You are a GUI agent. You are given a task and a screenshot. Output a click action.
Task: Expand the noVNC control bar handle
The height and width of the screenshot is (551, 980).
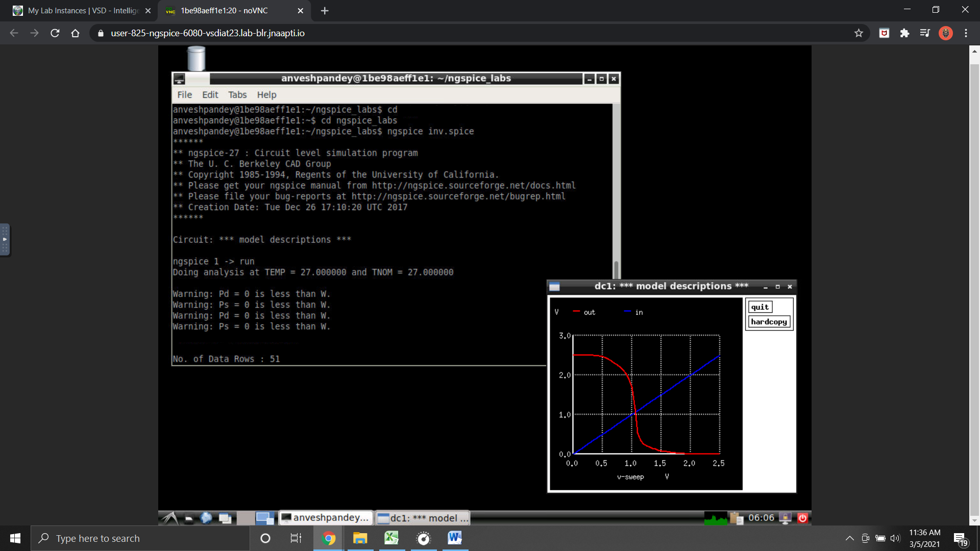pyautogui.click(x=5, y=239)
